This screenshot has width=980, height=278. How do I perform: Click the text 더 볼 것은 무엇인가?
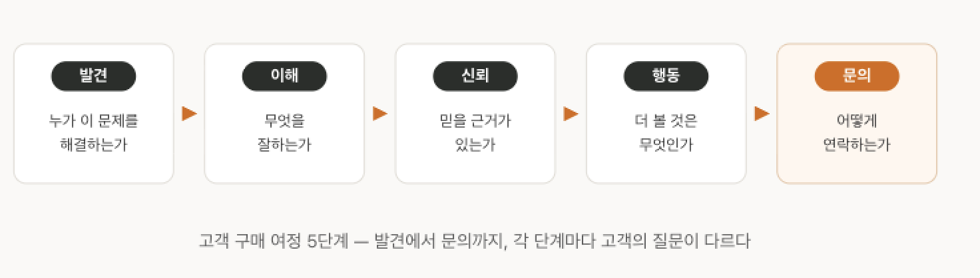coord(666,132)
